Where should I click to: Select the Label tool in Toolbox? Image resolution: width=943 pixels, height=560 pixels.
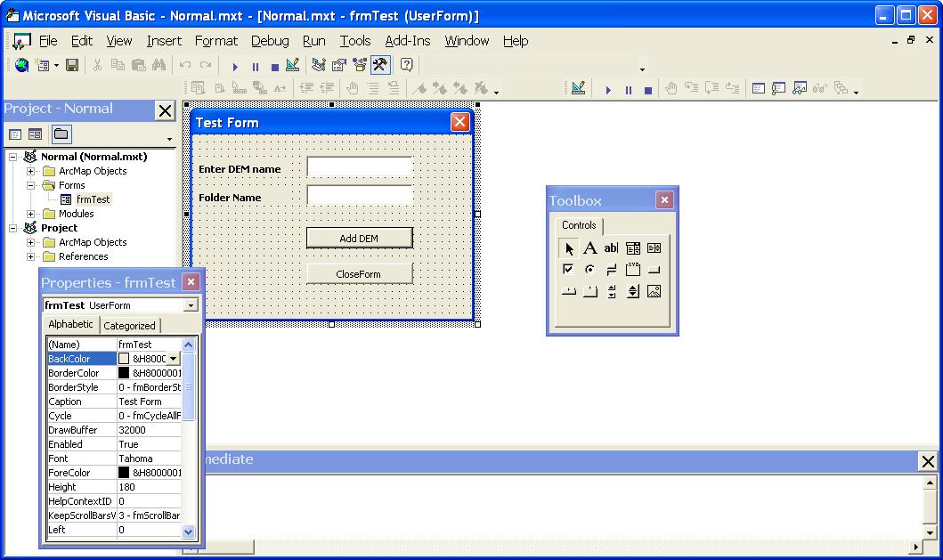(589, 248)
